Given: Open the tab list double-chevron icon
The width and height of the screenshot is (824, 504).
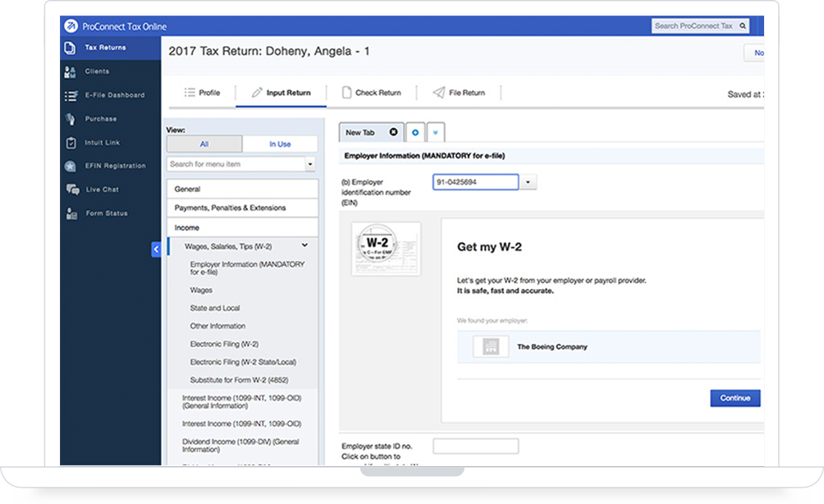Looking at the screenshot, I should pyautogui.click(x=436, y=132).
